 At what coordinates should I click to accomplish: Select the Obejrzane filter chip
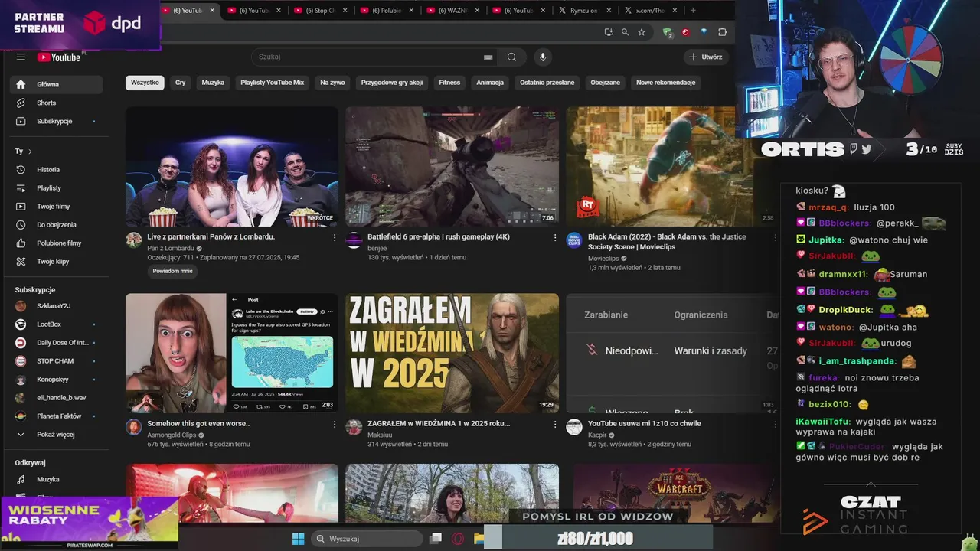click(x=605, y=83)
